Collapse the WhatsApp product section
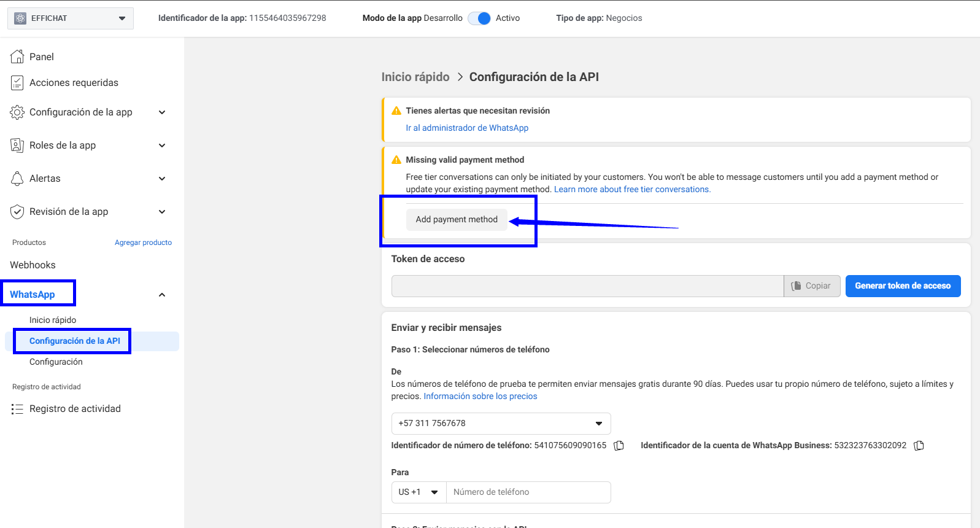This screenshot has height=528, width=980. (162, 295)
